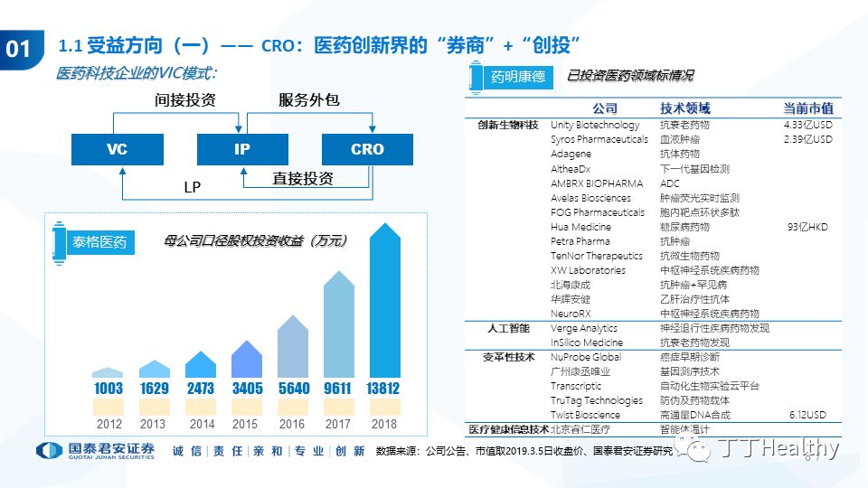Click the 2017 bar in the chart
Screen dimensions: 868x488
pyautogui.click(x=339, y=324)
